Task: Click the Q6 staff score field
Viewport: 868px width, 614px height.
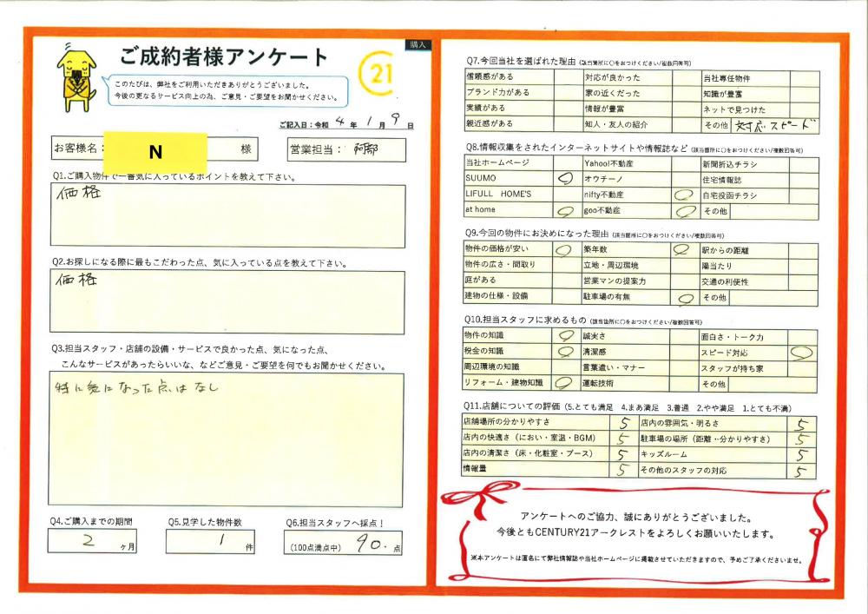Action: point(345,547)
